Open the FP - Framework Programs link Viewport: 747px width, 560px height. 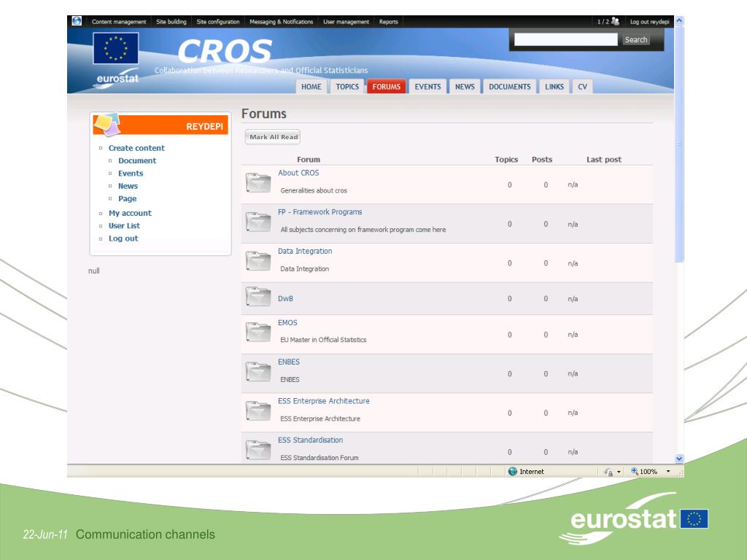320,212
